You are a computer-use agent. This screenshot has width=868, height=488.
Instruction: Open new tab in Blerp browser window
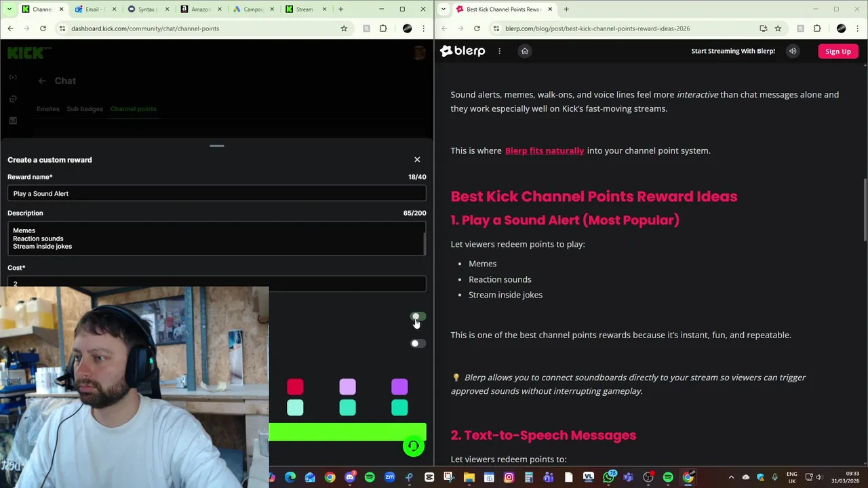pos(566,9)
